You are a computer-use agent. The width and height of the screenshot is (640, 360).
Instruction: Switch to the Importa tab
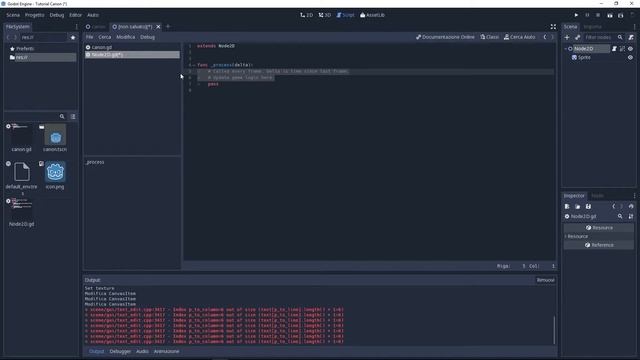click(592, 27)
